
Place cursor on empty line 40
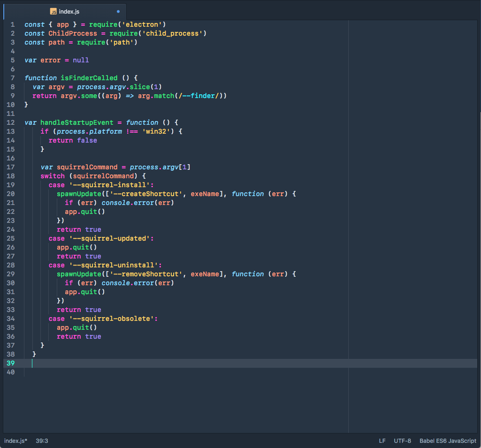pyautogui.click(x=250, y=372)
